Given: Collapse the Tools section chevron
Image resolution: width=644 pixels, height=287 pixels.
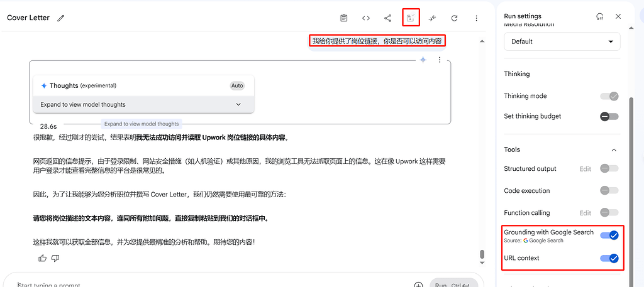Looking at the screenshot, I should 614,150.
